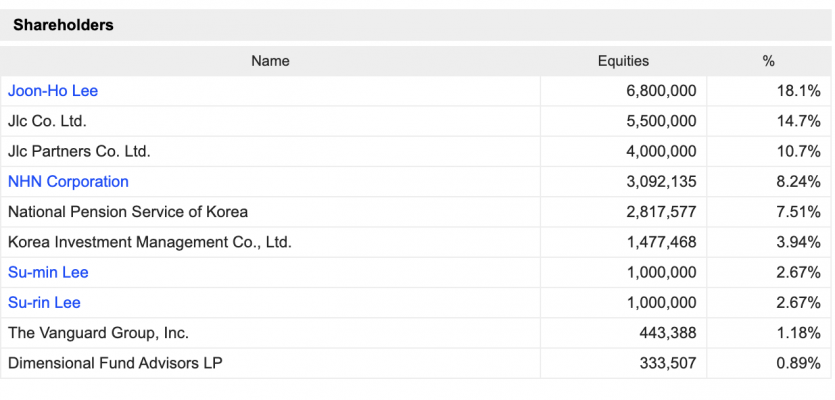The height and width of the screenshot is (400, 835).
Task: Select the National Pension Service of Korea name cell
Action: point(128,212)
